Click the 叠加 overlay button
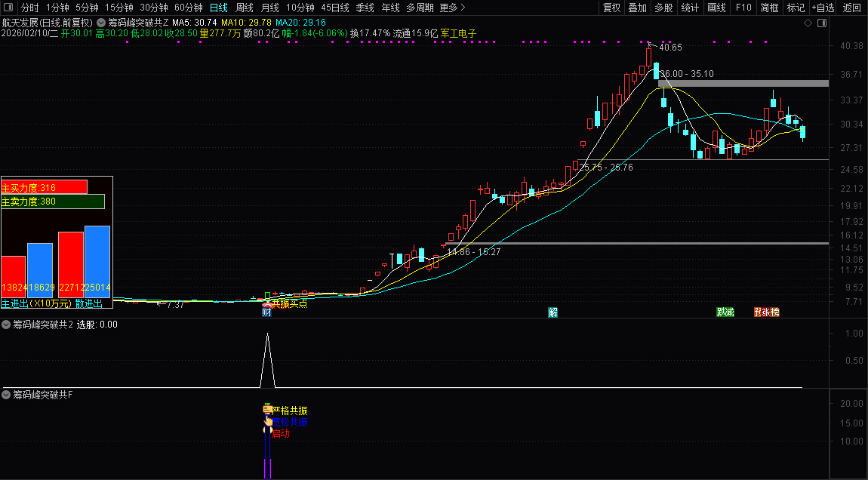The width and height of the screenshot is (868, 480). (x=637, y=8)
